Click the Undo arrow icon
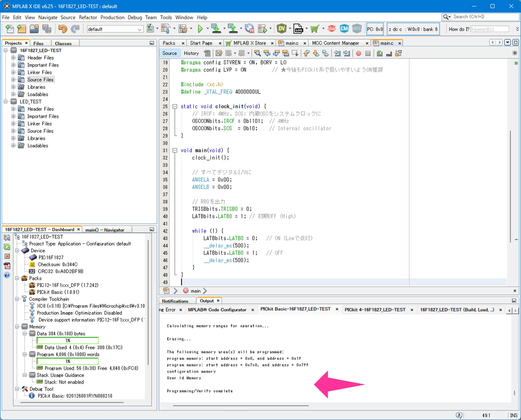Image resolution: width=521 pixels, height=420 pixels. pos(62,29)
